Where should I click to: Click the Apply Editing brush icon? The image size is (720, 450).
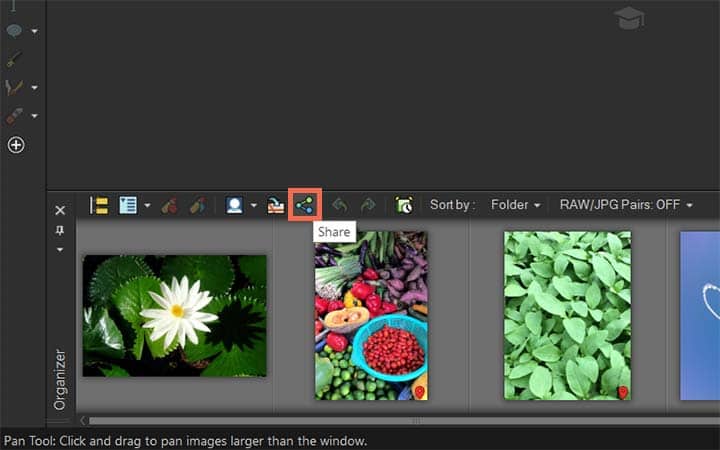(197, 206)
